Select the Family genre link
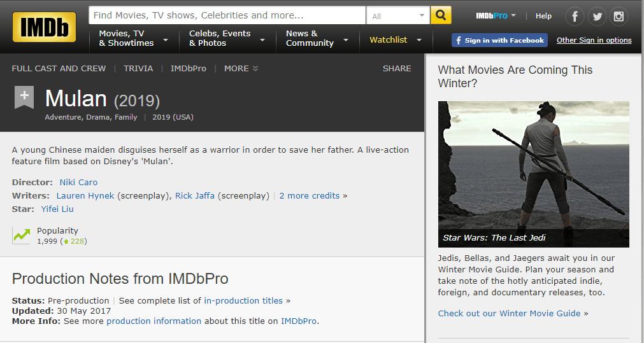 coord(125,117)
